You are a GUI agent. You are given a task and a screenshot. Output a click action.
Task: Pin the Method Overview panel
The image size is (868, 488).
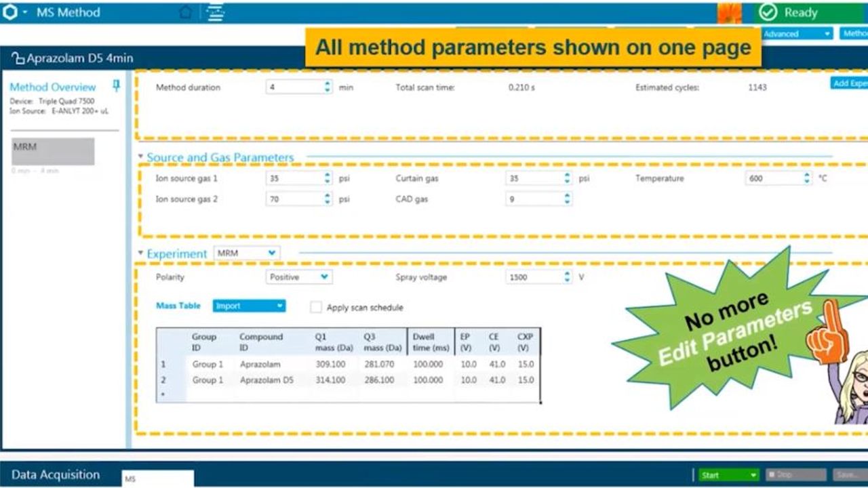pos(116,85)
